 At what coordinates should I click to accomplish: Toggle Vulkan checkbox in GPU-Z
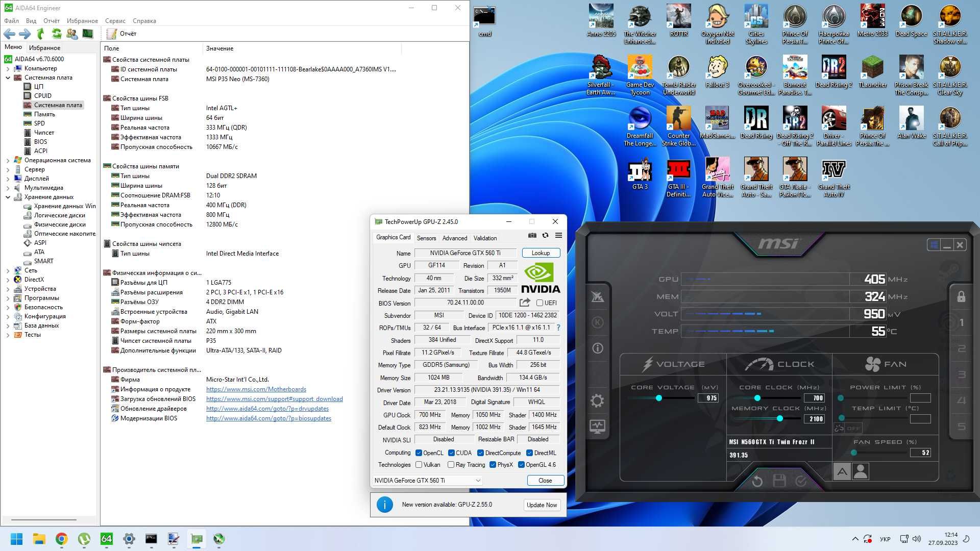click(x=419, y=465)
